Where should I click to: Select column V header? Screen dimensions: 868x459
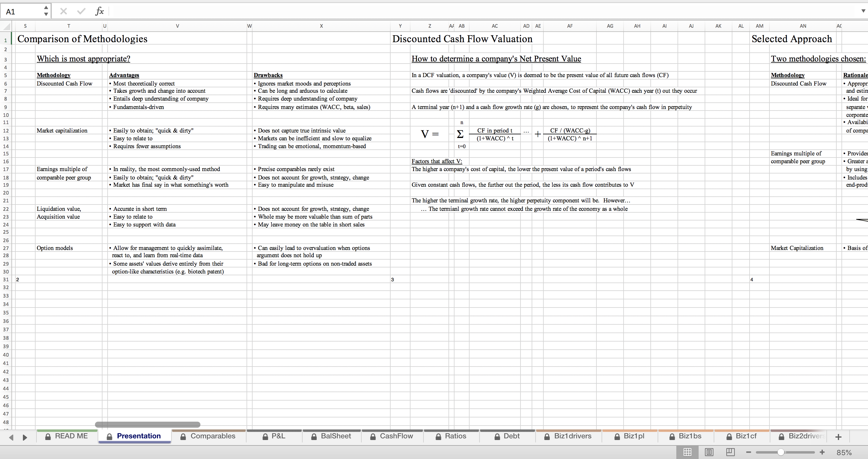(x=177, y=26)
